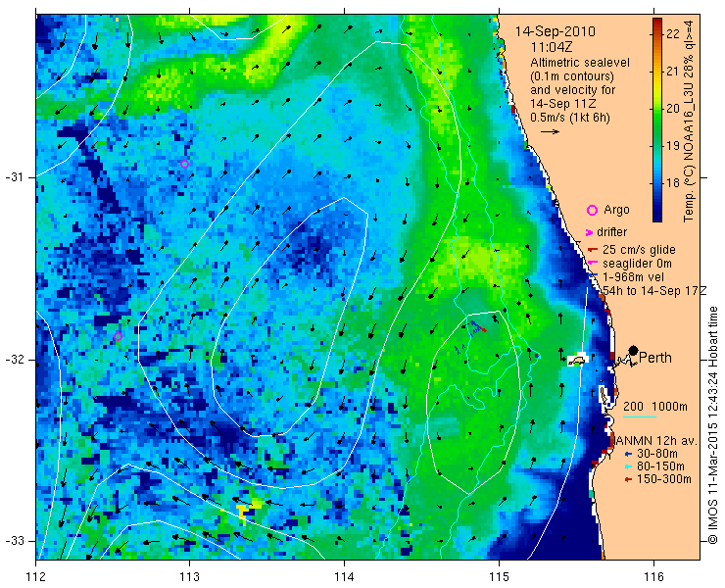The height and width of the screenshot is (588, 725).
Task: Click the latitude axis label -32
Action: pyautogui.click(x=14, y=360)
